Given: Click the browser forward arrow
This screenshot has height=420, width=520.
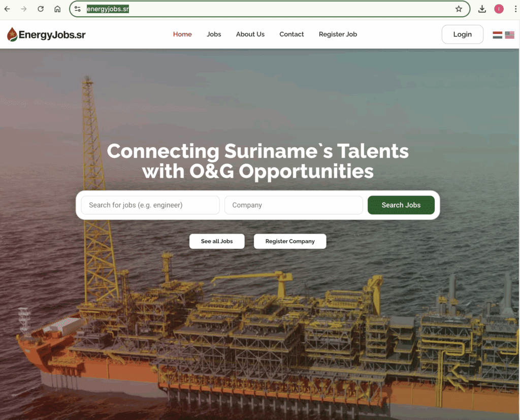Looking at the screenshot, I should [24, 9].
